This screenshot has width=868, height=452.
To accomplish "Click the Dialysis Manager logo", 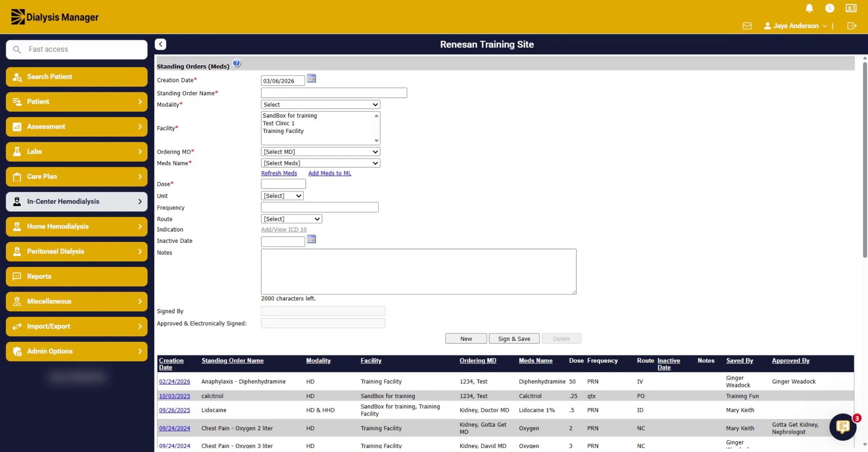I will click(x=55, y=17).
